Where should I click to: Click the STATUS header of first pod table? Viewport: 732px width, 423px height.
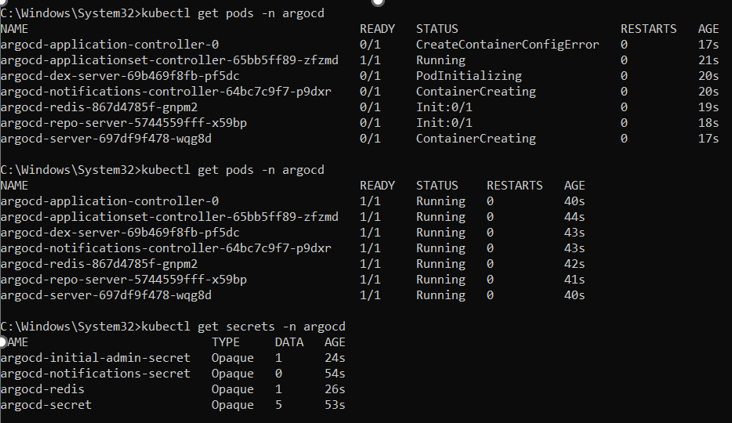tap(436, 30)
